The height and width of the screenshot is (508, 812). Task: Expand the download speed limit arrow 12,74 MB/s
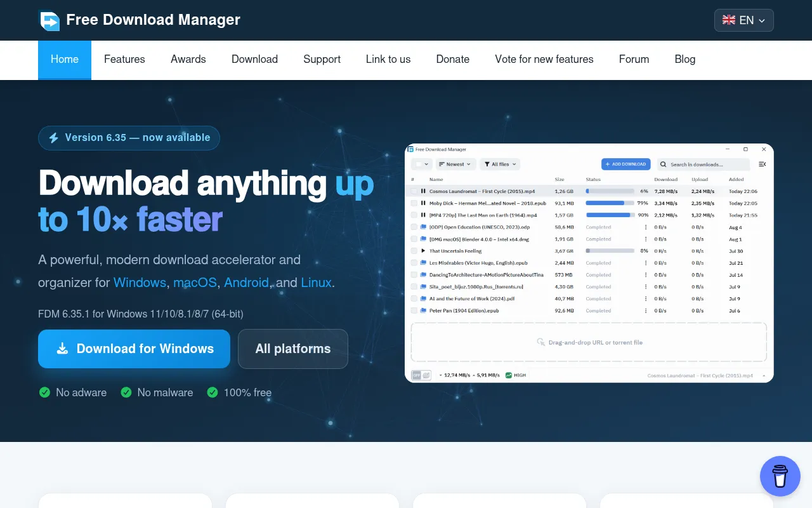(441, 375)
